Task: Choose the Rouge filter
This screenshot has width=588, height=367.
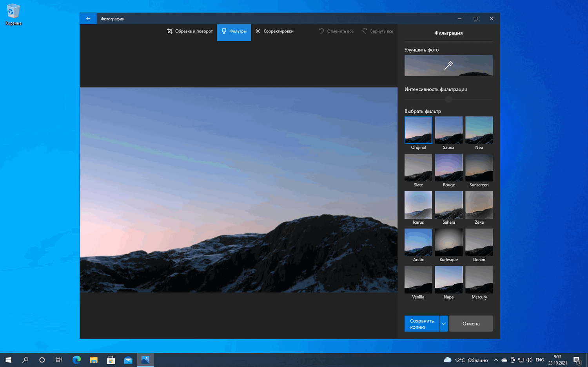Action: click(x=448, y=168)
